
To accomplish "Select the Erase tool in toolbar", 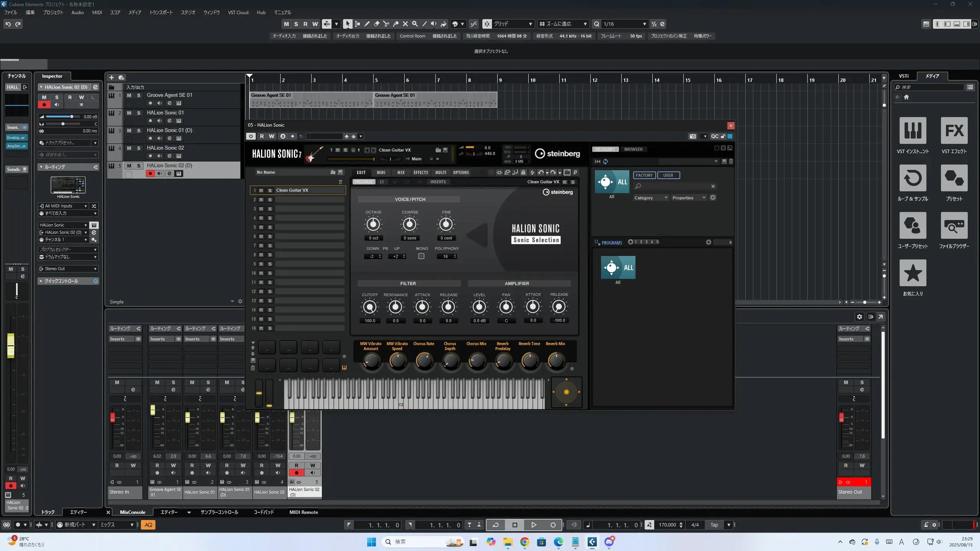I will [376, 24].
